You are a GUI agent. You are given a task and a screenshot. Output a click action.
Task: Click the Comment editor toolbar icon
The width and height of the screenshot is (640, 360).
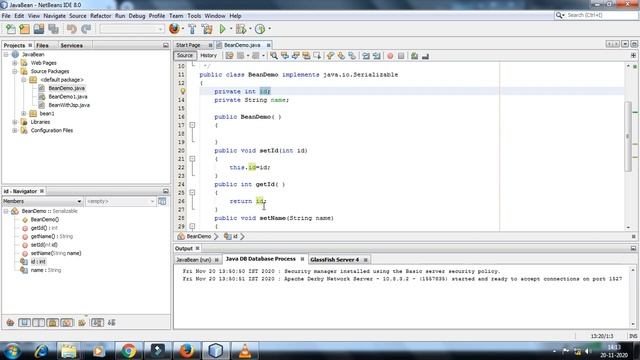click(414, 56)
